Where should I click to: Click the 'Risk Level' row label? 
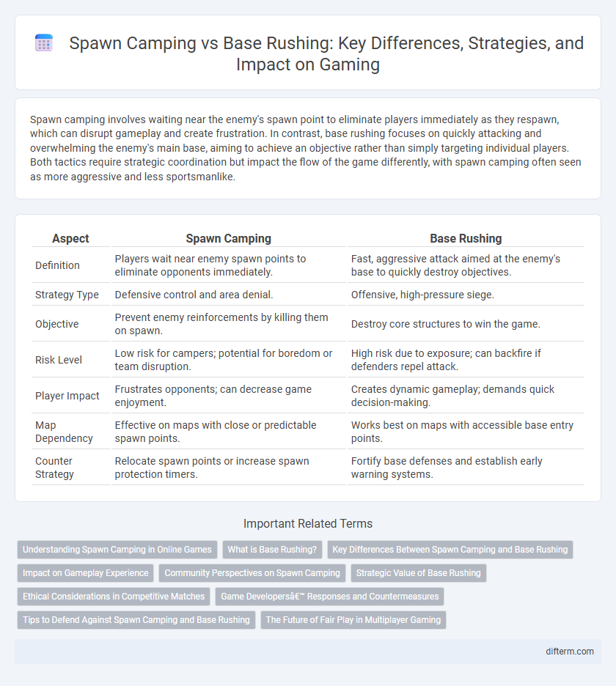pyautogui.click(x=58, y=360)
